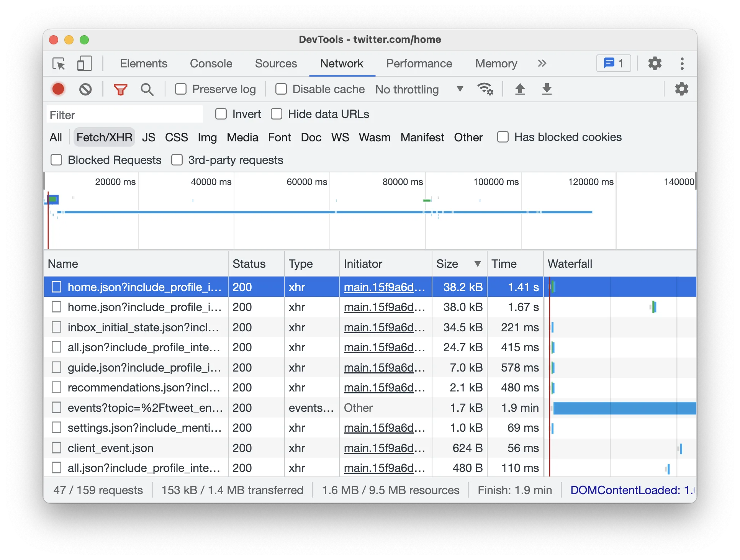The height and width of the screenshot is (560, 740).
Task: Clear the network log icon
Action: [x=85, y=89]
